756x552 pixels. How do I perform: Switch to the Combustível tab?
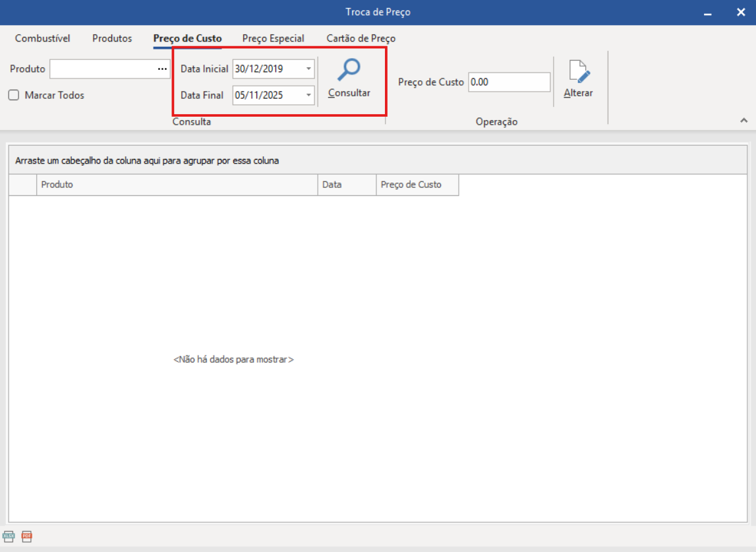pyautogui.click(x=43, y=38)
